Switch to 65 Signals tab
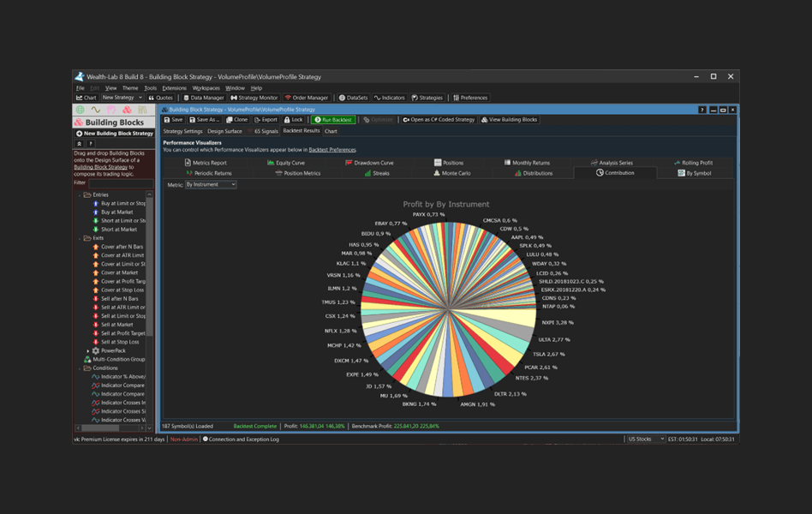 (263, 132)
